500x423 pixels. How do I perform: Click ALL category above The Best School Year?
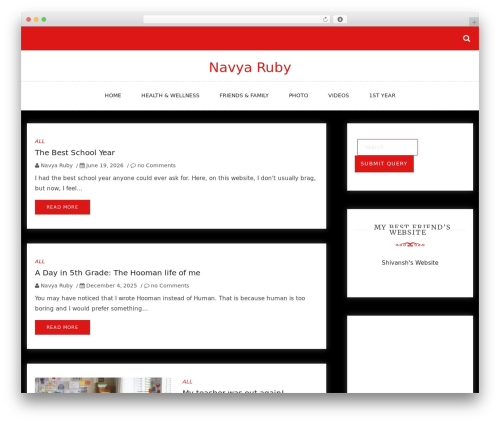[40, 141]
